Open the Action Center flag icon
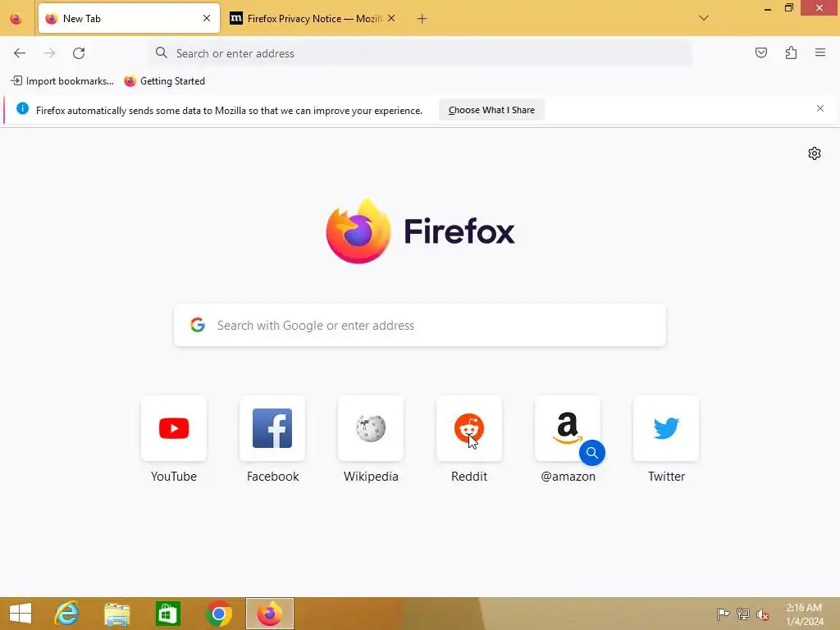This screenshot has width=840, height=630. [x=723, y=614]
